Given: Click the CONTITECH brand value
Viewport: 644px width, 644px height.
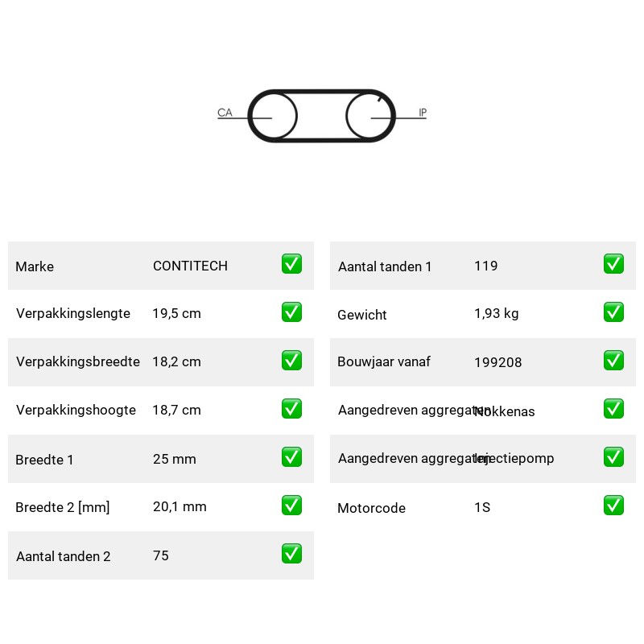Looking at the screenshot, I should (190, 266).
